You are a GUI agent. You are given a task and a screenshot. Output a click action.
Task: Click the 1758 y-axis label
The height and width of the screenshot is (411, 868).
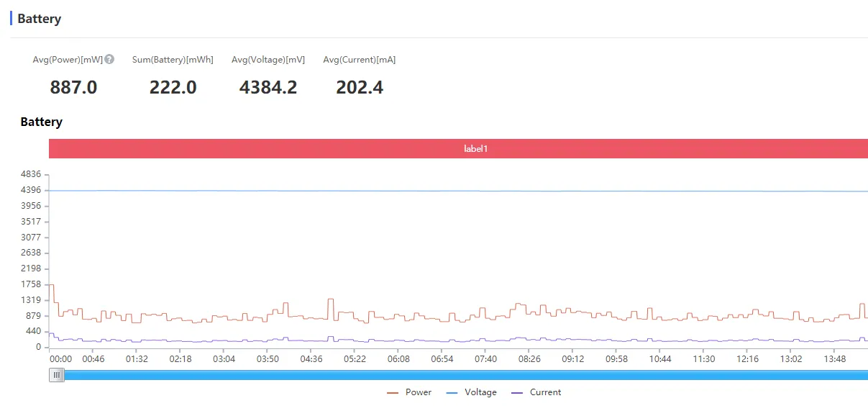click(x=31, y=284)
